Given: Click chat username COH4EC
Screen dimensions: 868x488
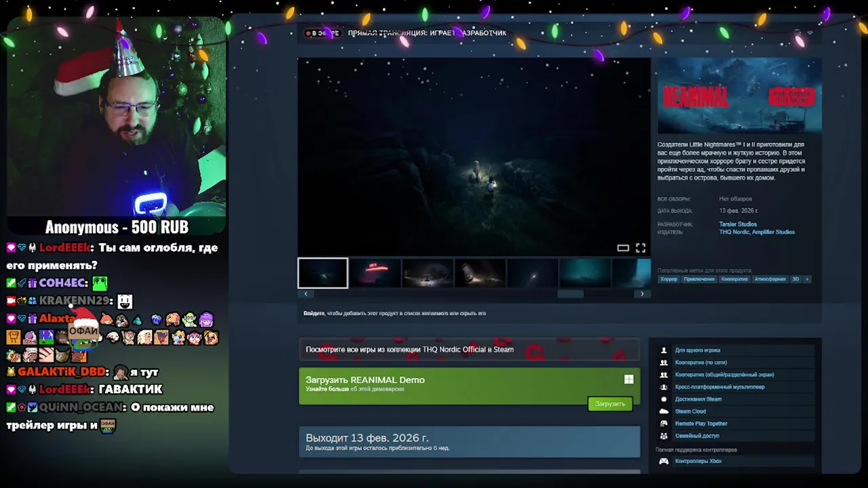Looking at the screenshot, I should pyautogui.click(x=63, y=283).
